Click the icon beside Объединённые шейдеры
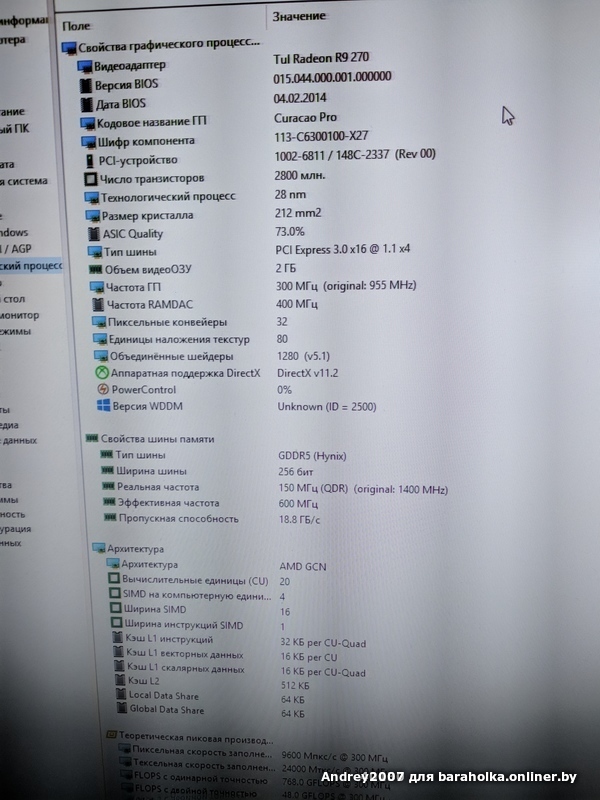 [x=101, y=357]
